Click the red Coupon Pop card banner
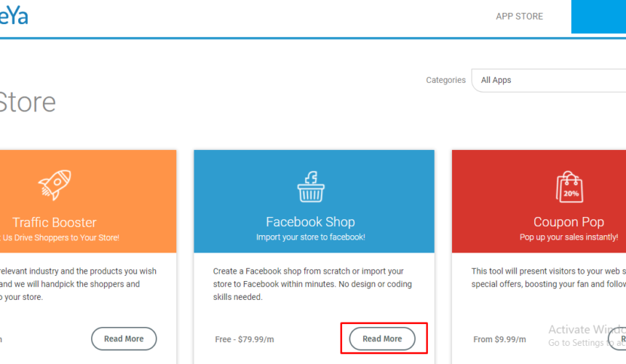626x364 pixels. click(539, 201)
